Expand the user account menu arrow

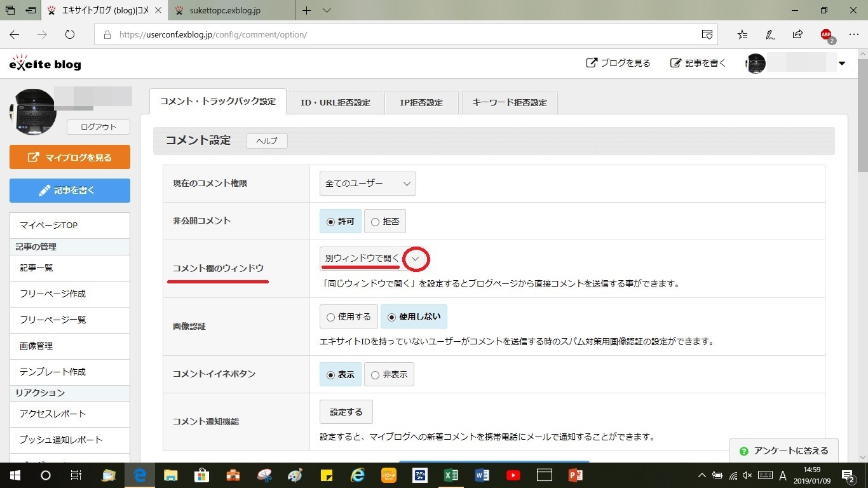click(x=842, y=63)
